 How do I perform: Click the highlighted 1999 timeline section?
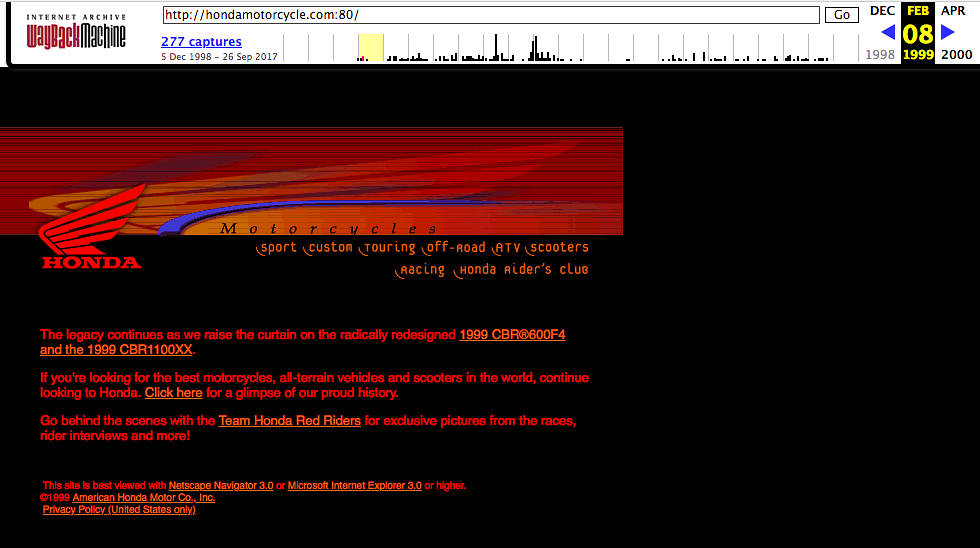click(371, 47)
